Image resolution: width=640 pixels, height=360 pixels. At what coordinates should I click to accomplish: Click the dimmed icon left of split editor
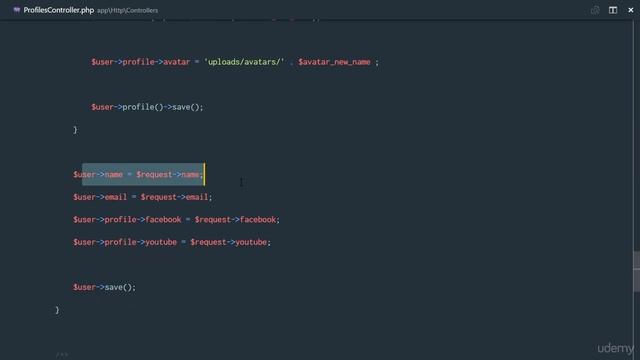coord(595,10)
